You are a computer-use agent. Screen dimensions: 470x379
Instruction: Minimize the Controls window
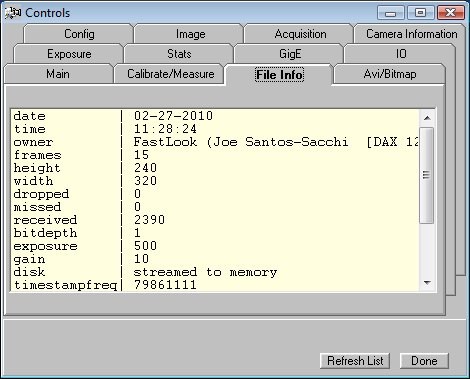tap(390, 13)
